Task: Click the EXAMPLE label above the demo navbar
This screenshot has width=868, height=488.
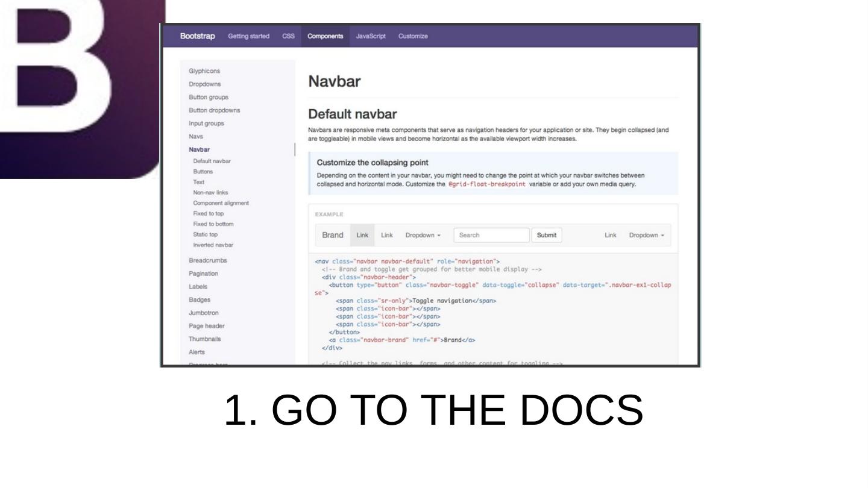Action: click(x=328, y=214)
